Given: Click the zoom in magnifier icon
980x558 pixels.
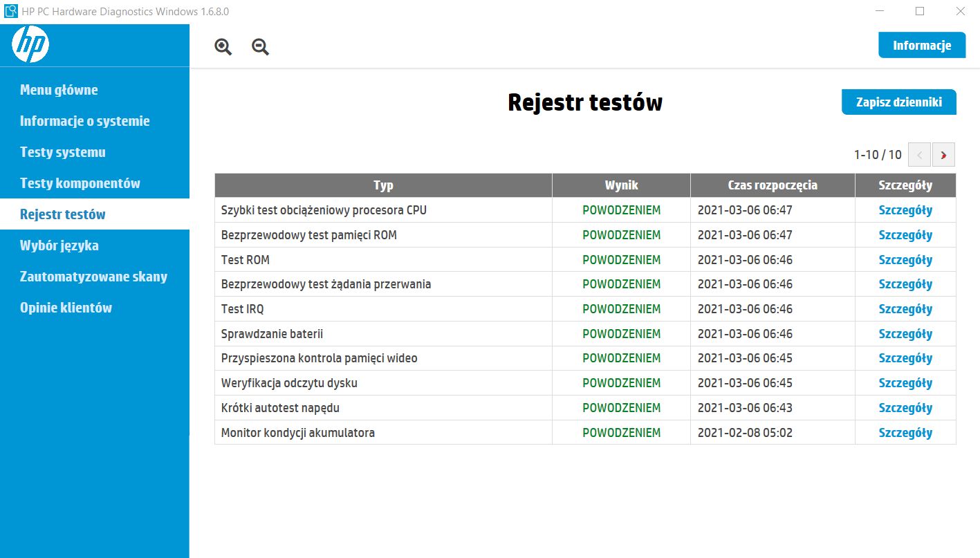Looking at the screenshot, I should click(x=223, y=47).
